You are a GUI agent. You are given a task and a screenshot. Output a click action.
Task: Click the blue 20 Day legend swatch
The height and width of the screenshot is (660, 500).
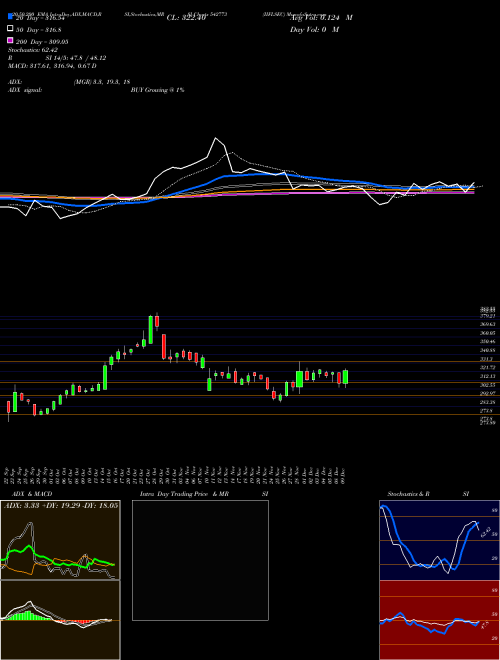pos(10,17)
